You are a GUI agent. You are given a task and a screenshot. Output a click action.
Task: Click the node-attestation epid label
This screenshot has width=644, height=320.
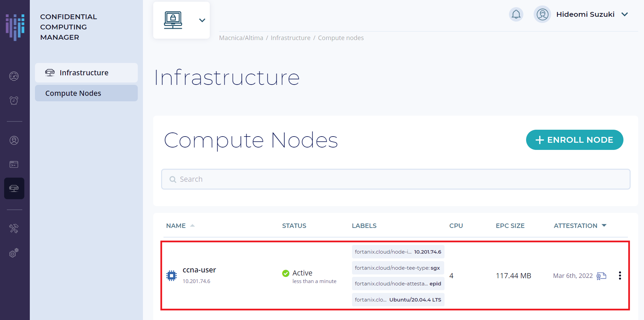point(398,284)
